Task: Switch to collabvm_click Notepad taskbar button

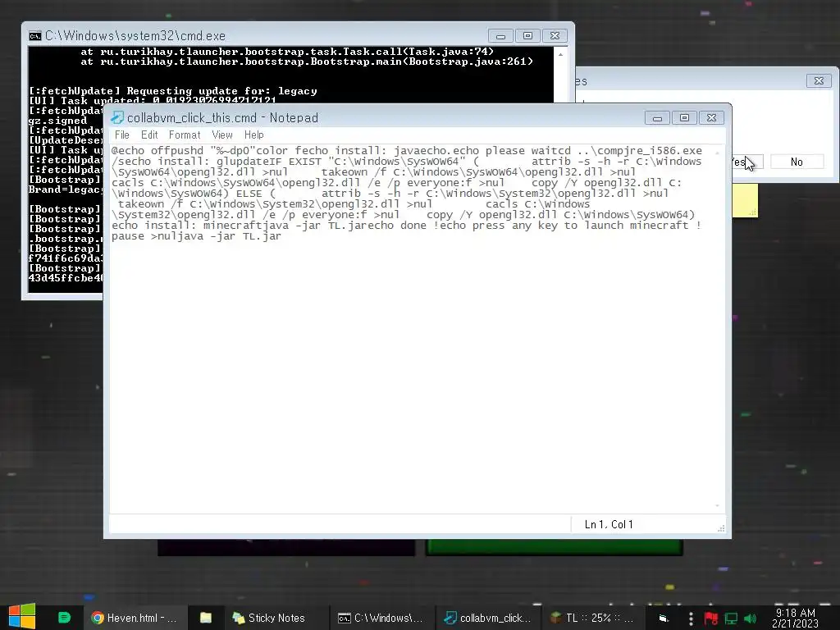Action: tap(487, 618)
